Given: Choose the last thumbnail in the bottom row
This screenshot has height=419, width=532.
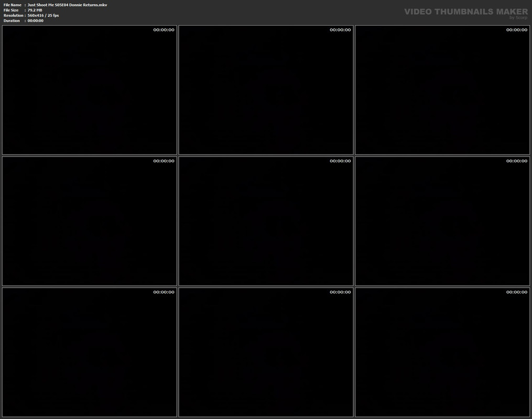Looking at the screenshot, I should coord(442,352).
